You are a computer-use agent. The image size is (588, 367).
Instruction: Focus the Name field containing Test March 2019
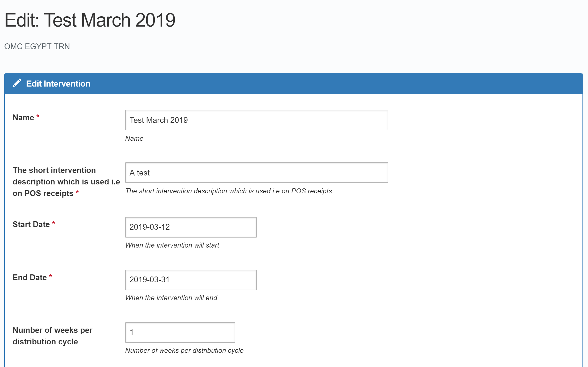256,120
